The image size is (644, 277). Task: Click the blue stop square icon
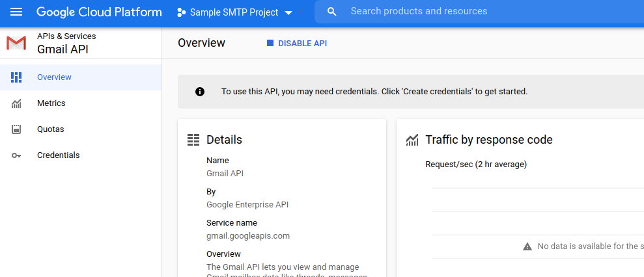pos(270,43)
